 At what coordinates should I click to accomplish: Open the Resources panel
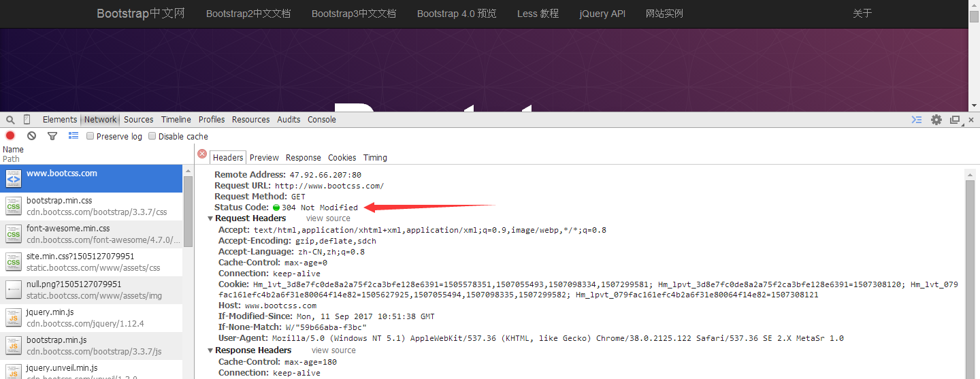[251, 120]
